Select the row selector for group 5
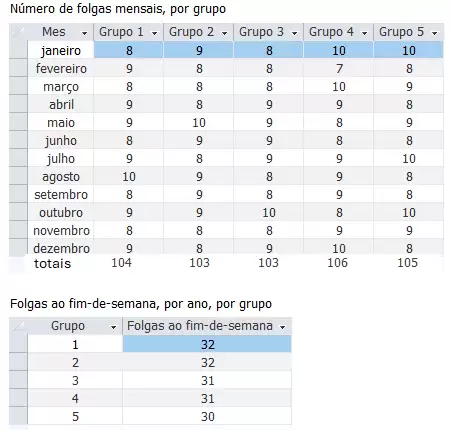Viewport: 451px width, 430px height. click(x=18, y=416)
